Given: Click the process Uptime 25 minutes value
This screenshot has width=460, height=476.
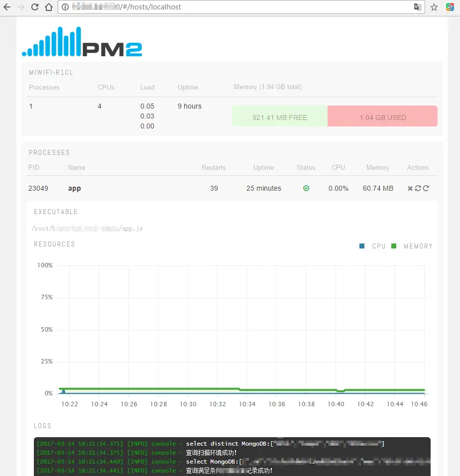Looking at the screenshot, I should (264, 189).
